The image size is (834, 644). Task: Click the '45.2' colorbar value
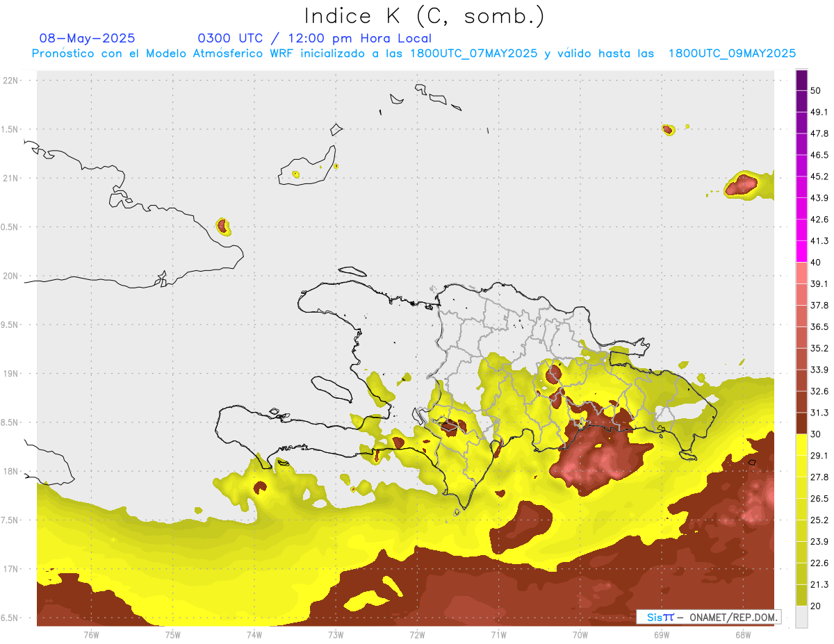pyautogui.click(x=819, y=176)
